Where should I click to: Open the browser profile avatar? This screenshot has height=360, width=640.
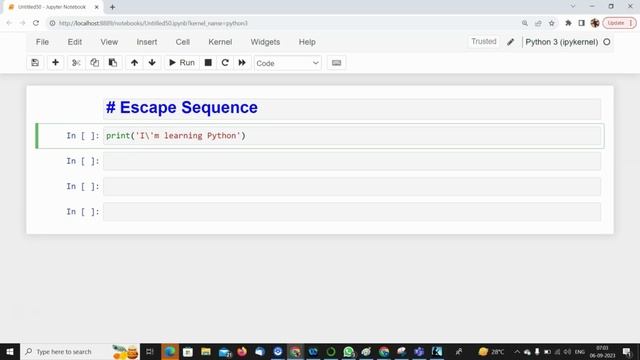(x=595, y=23)
